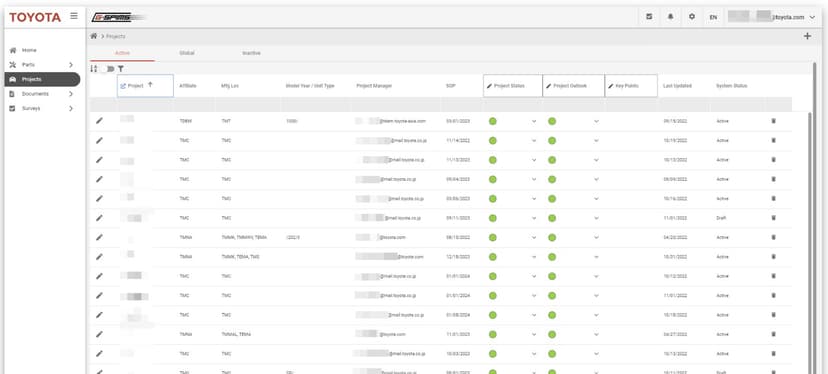This screenshot has width=828, height=374.
Task: Open Project Outlook dropdown for SOP 01/08/2024 row
Action: tap(597, 315)
